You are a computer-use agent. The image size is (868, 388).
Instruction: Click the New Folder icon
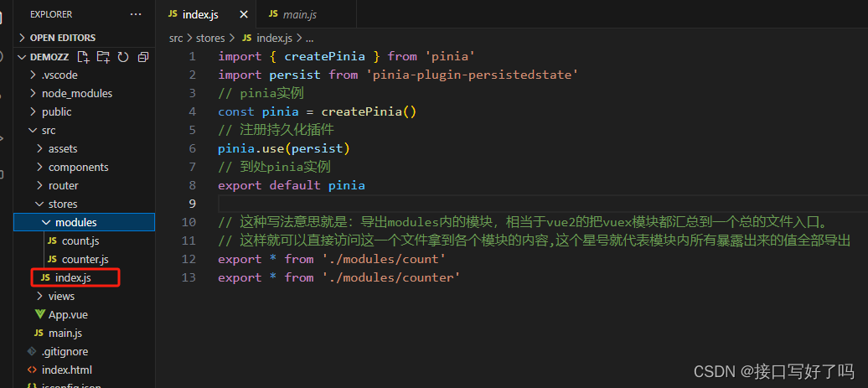(x=103, y=57)
